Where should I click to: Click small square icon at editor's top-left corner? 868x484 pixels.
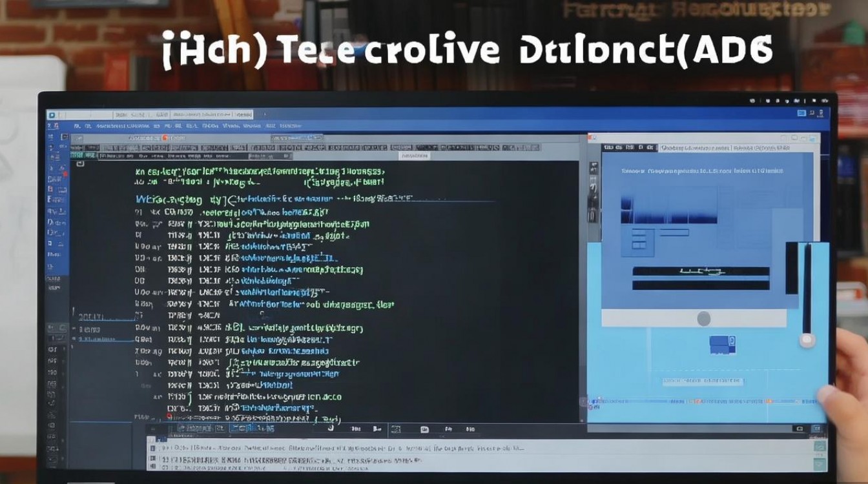[x=81, y=164]
